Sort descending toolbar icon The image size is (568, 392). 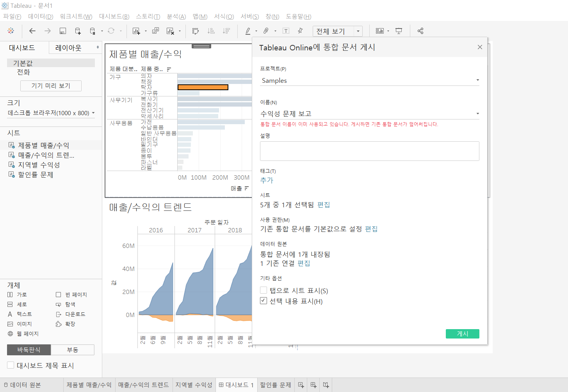tap(226, 31)
